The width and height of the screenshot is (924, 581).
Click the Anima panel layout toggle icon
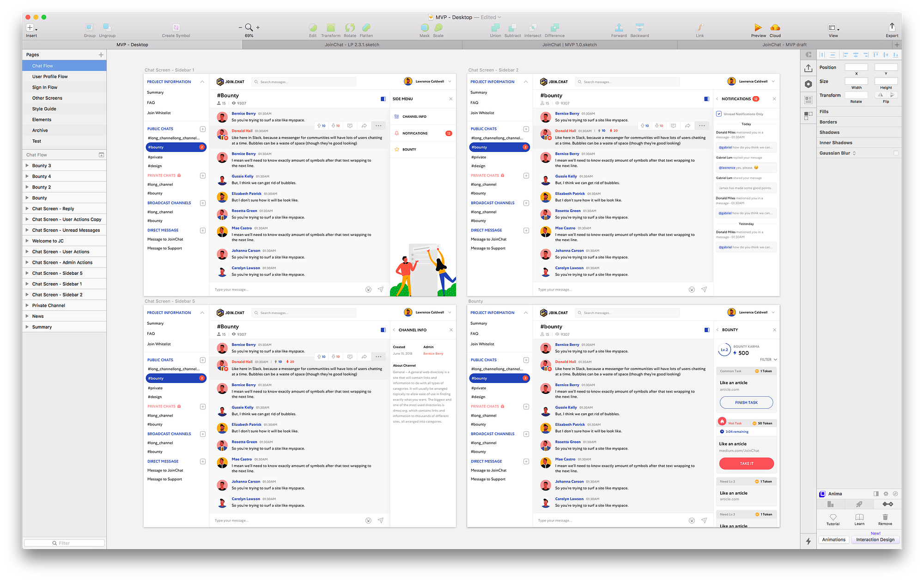876,494
